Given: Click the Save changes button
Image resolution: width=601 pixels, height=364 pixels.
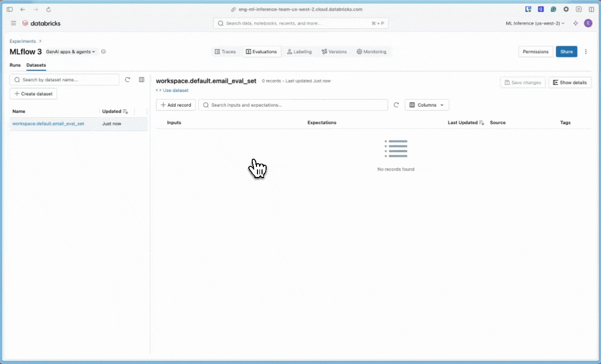Looking at the screenshot, I should tap(523, 82).
